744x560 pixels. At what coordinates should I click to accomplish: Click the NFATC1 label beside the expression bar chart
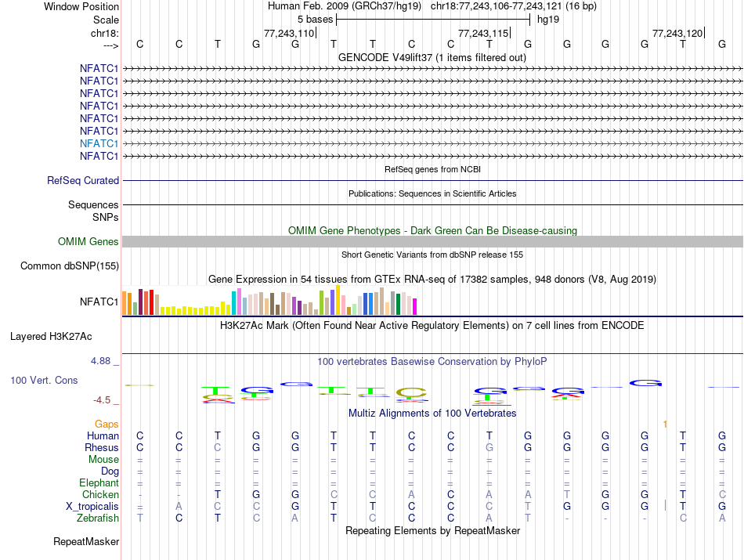[99, 302]
